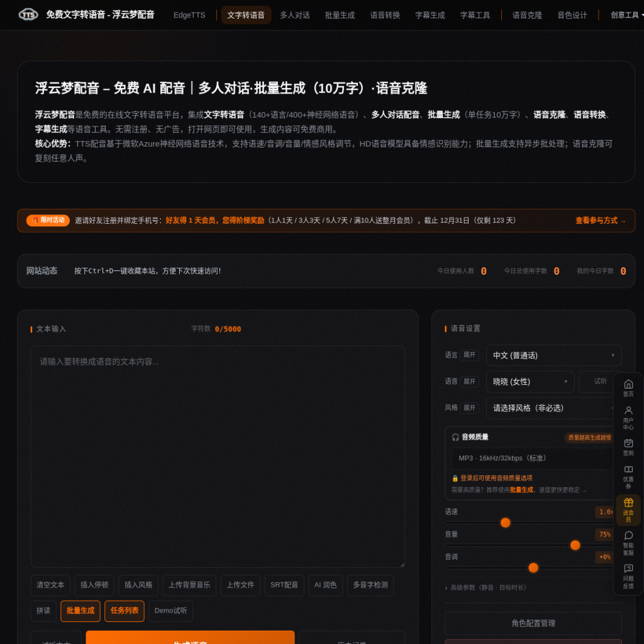Open the 字幕工具 tab
Screen dimensions: 644x644
[x=475, y=15]
